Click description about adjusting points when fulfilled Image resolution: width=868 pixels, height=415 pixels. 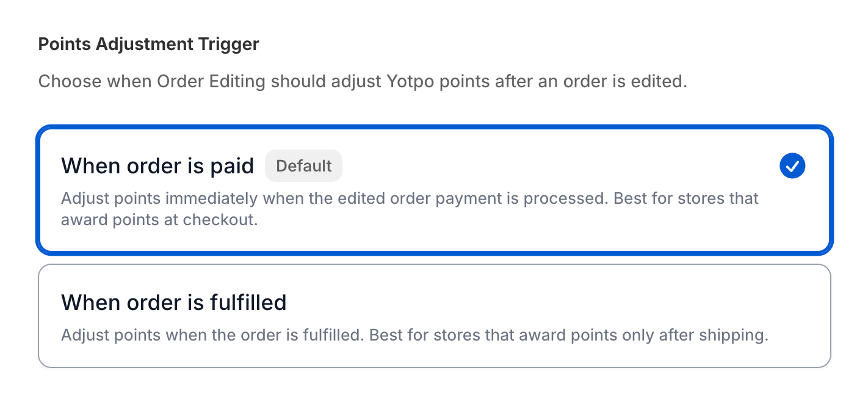coord(414,335)
